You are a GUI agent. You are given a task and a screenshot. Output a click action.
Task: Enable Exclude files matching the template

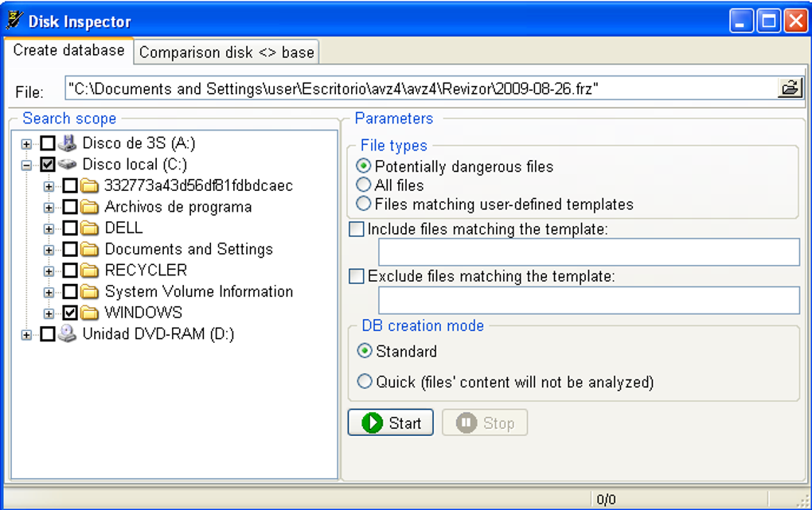pos(357,276)
